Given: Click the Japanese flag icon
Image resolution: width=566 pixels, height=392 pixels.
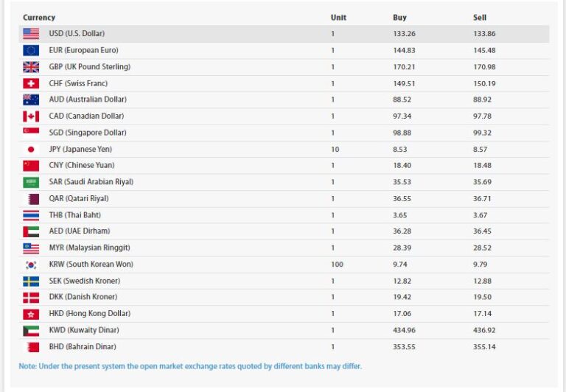Looking at the screenshot, I should [x=31, y=149].
